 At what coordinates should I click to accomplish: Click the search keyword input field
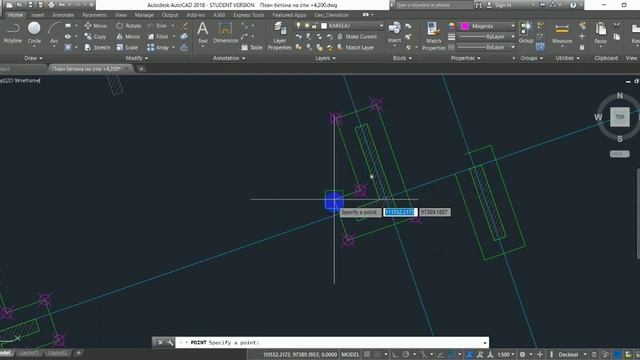coord(433,5)
